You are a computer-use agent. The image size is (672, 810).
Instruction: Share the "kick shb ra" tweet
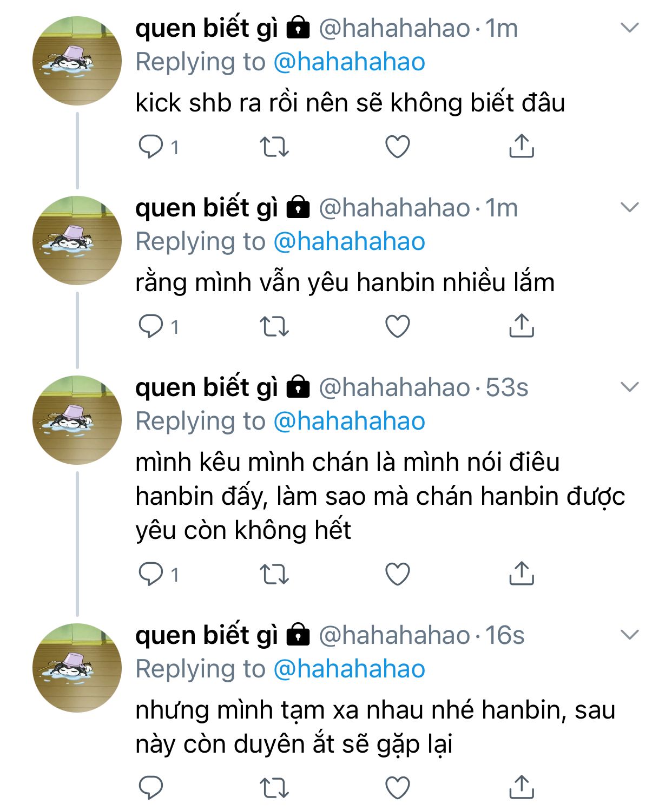pos(521,146)
